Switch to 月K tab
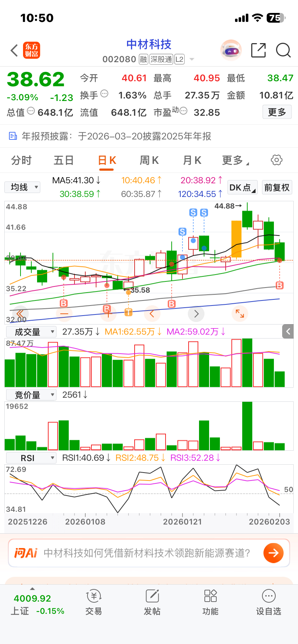 pyautogui.click(x=192, y=160)
